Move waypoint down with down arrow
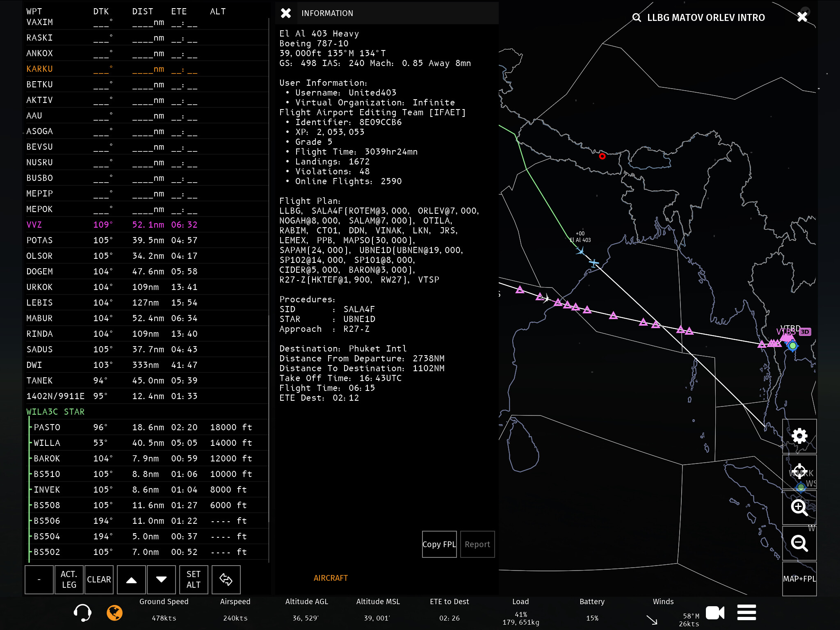 click(x=161, y=579)
